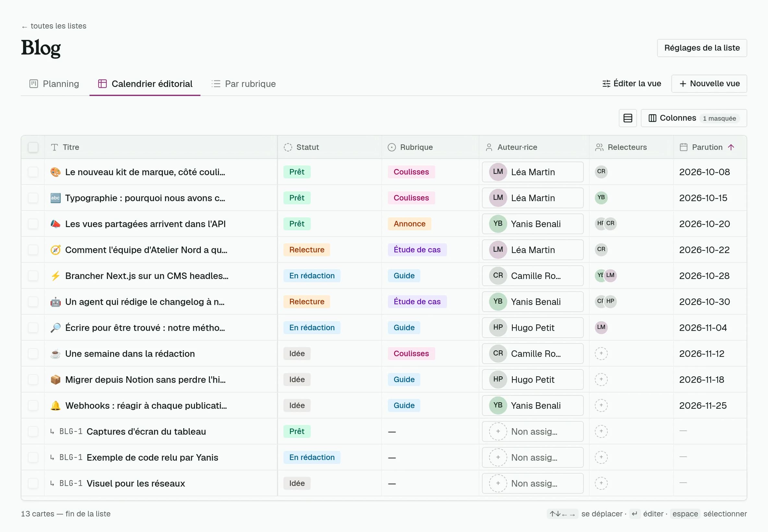Click the lightning emoji of Brancher Next.js row
Viewport: 768px width, 532px height.
click(x=55, y=276)
